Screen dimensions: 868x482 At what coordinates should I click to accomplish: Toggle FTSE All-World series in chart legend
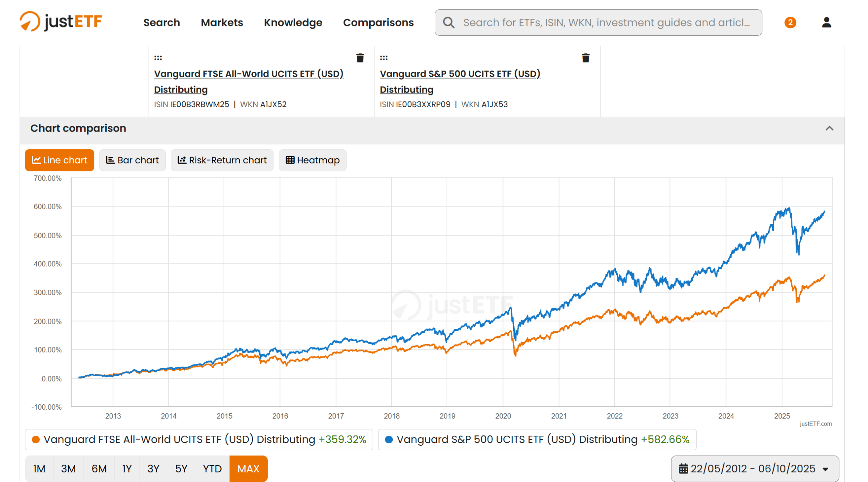pos(199,439)
